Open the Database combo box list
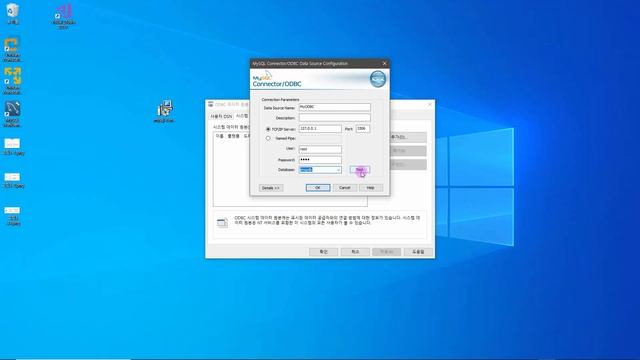This screenshot has width=640, height=360. (338, 170)
